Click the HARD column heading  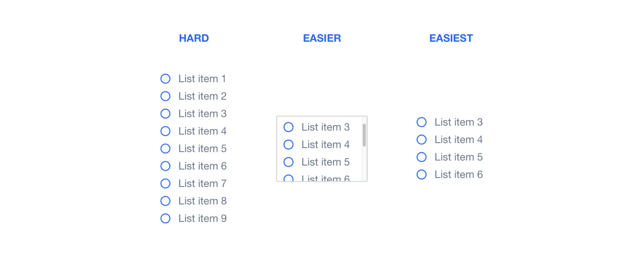pos(194,38)
